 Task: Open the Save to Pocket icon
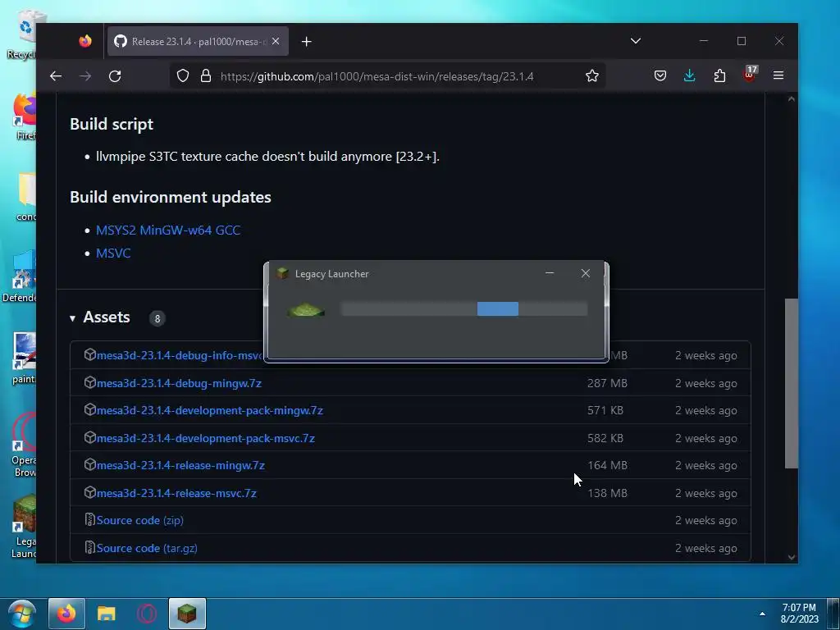(660, 76)
